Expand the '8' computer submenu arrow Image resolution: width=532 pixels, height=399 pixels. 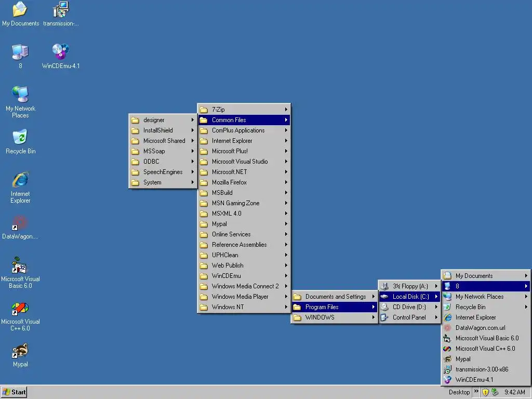526,286
